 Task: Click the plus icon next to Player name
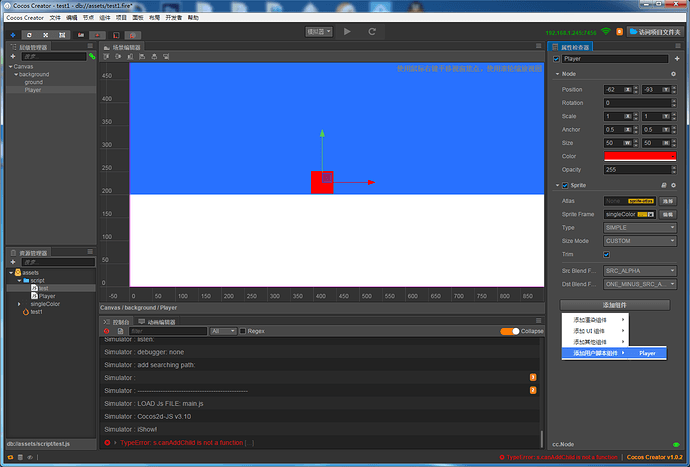point(677,59)
